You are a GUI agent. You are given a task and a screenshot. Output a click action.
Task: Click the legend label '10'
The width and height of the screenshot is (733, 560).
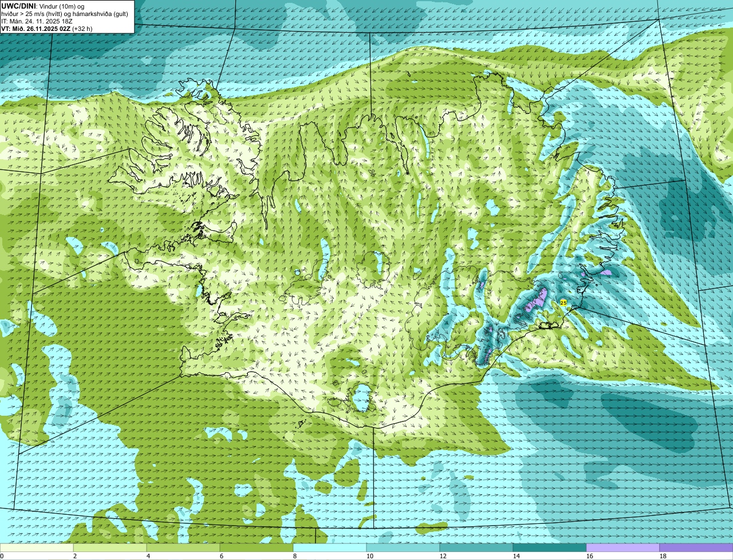click(370, 556)
